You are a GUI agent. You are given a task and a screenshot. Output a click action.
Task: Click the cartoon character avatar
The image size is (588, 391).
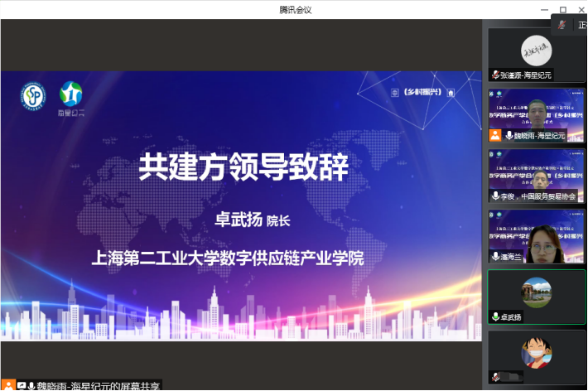pyautogui.click(x=537, y=353)
